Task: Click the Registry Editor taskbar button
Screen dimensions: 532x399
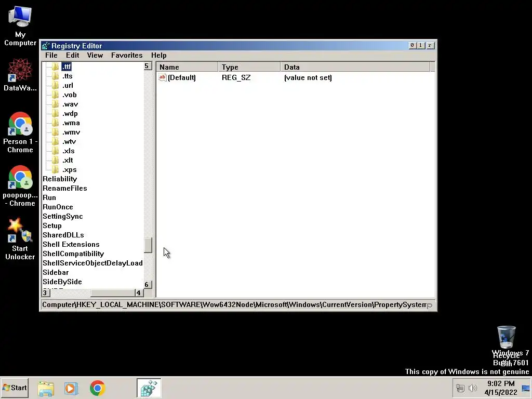Action: [149, 388]
